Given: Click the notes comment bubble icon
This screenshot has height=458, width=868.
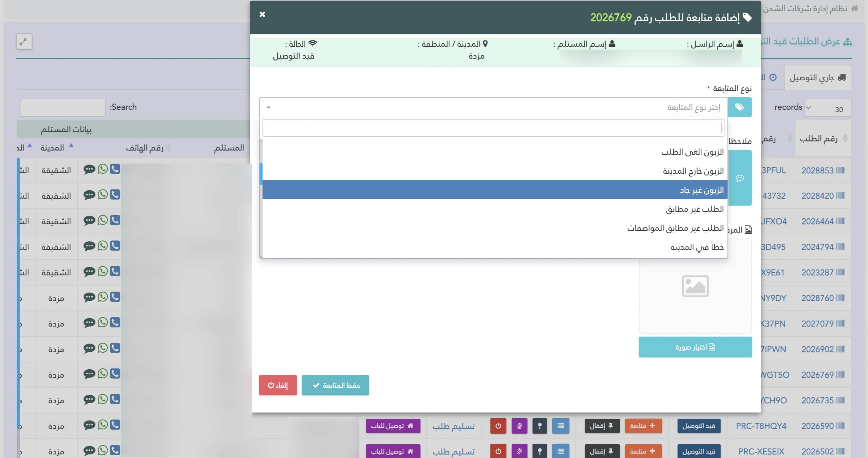Looking at the screenshot, I should [x=740, y=178].
